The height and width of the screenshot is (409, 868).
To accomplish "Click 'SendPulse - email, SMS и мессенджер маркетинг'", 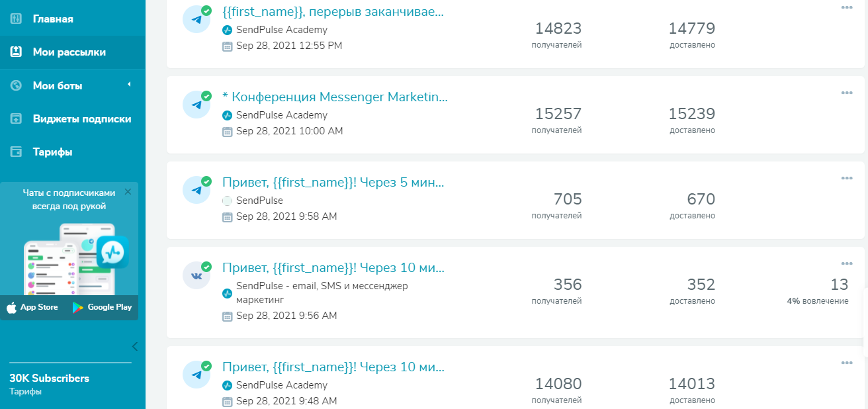I will (322, 293).
